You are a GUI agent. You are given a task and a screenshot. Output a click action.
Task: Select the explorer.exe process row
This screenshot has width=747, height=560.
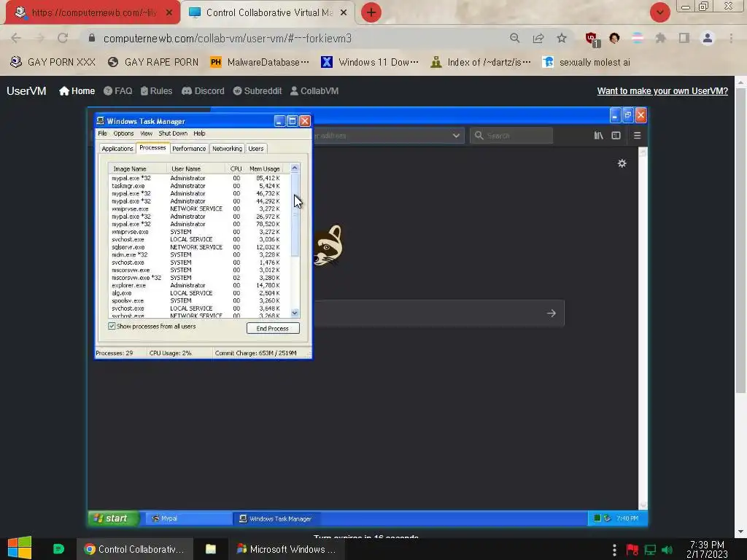198,285
